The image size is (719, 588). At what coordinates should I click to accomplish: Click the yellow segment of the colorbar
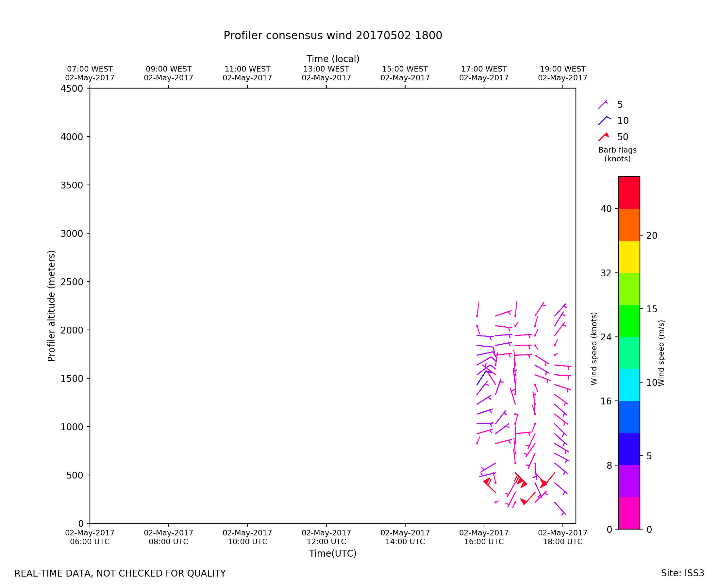click(629, 257)
